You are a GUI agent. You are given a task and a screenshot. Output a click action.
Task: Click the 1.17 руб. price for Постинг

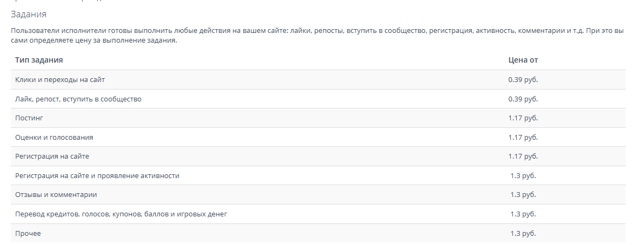(523, 118)
